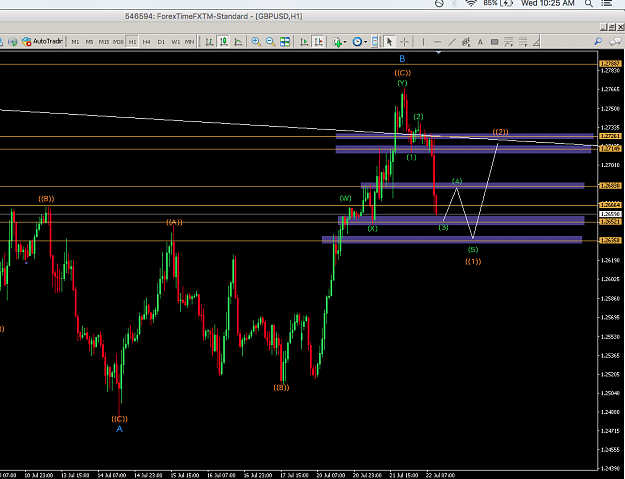
Task: Click the Wi-Fi status icon
Action: pyautogui.click(x=471, y=3)
